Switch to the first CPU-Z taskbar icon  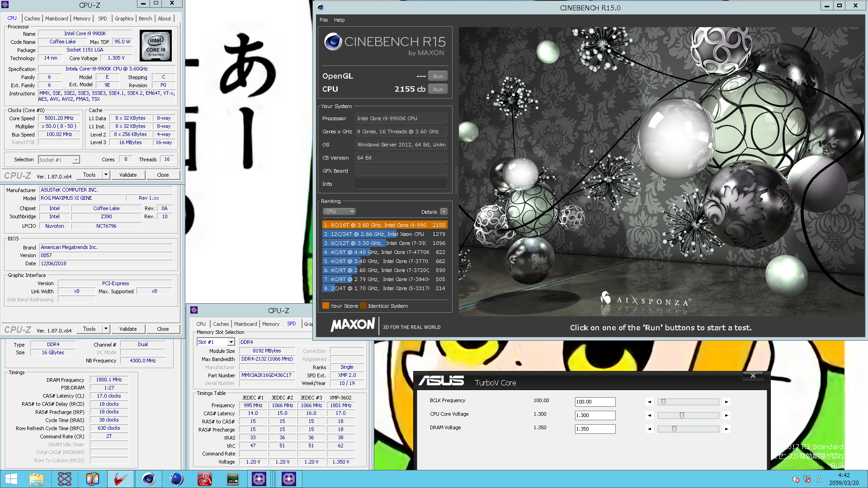click(259, 479)
